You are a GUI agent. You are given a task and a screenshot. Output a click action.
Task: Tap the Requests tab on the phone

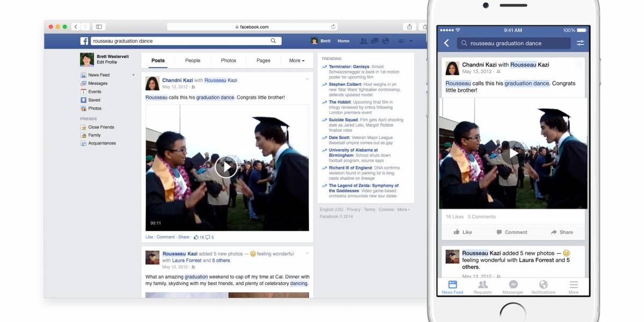(x=482, y=287)
